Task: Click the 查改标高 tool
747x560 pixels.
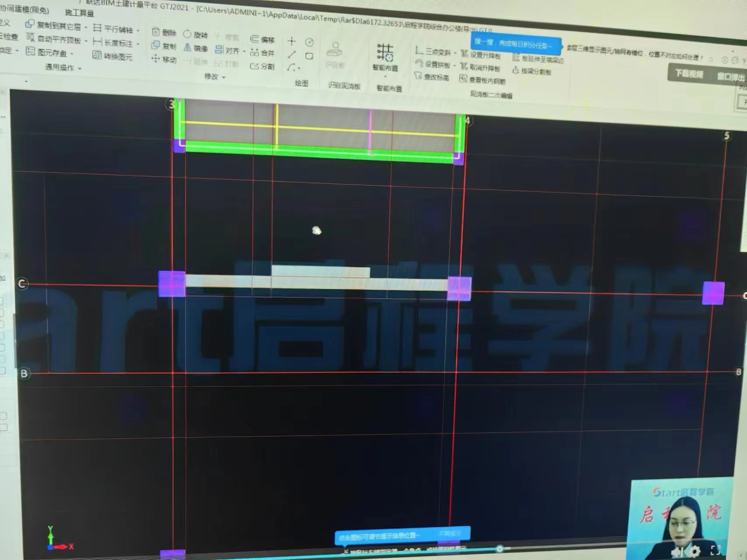Action: [x=432, y=77]
